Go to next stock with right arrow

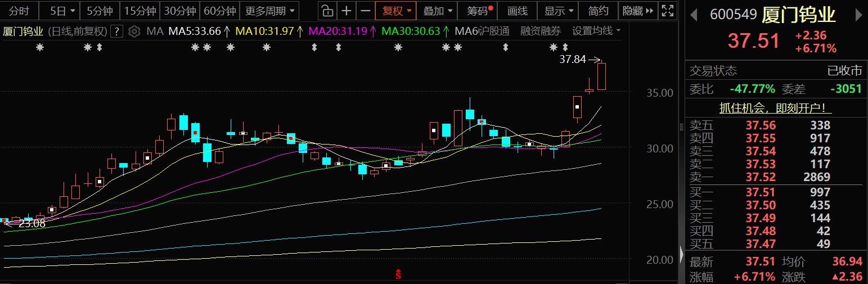860,15
